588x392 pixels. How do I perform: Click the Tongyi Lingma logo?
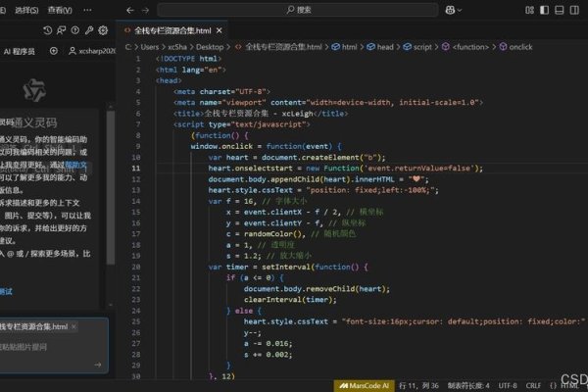point(34,90)
